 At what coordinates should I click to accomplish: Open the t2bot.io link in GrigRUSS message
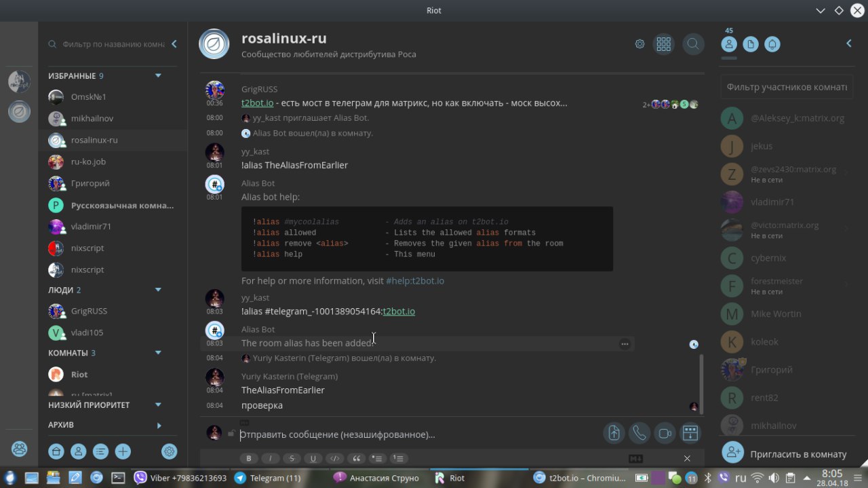click(258, 103)
